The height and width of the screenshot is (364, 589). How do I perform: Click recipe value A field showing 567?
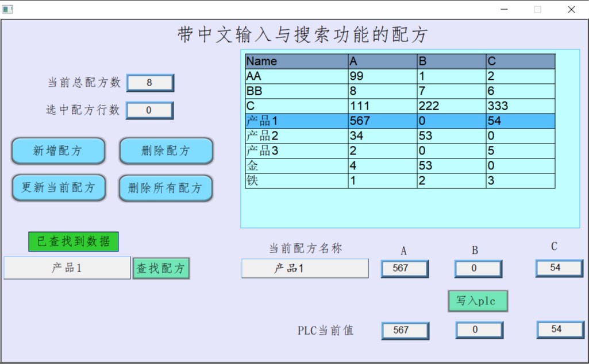click(405, 268)
